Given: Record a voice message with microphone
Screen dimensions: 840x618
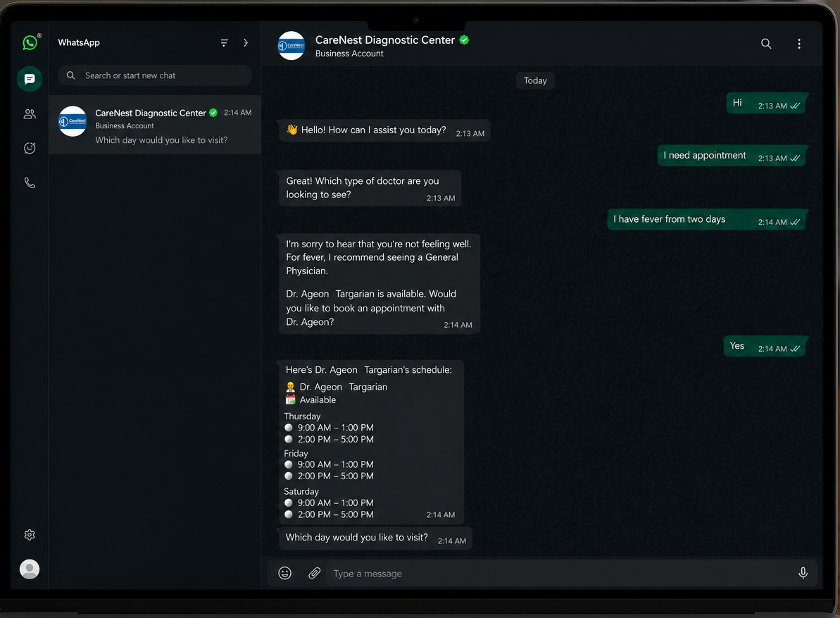Looking at the screenshot, I should pos(803,573).
